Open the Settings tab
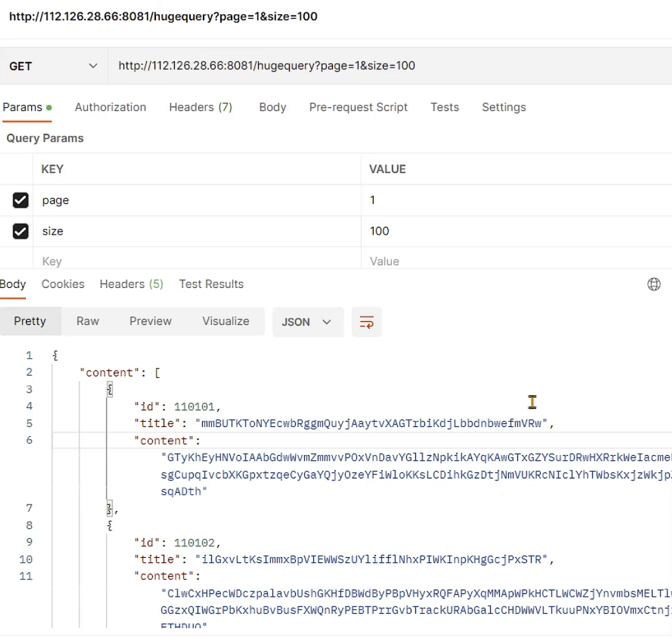The width and height of the screenshot is (672, 637). 504,107
